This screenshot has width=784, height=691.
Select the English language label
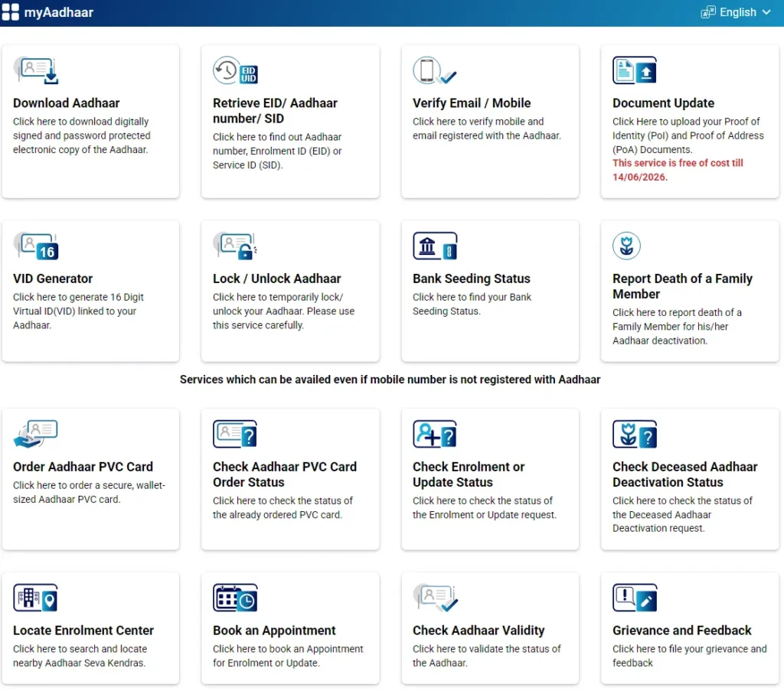pos(737,12)
